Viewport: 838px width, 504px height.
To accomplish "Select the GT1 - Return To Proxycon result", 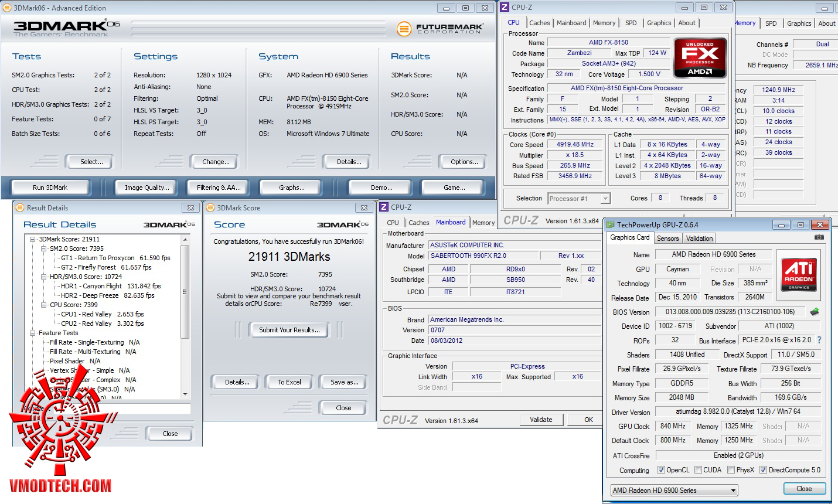I will [x=98, y=258].
